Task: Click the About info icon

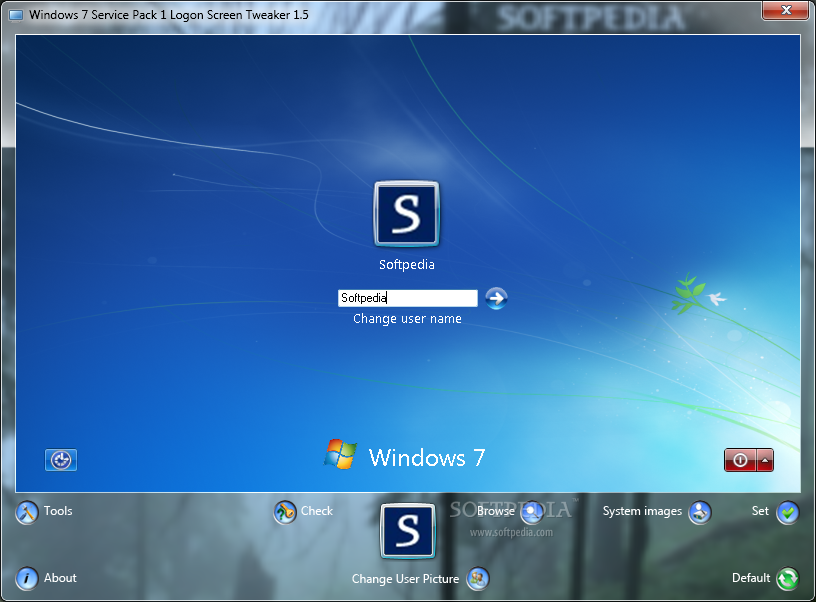Action: [27, 579]
